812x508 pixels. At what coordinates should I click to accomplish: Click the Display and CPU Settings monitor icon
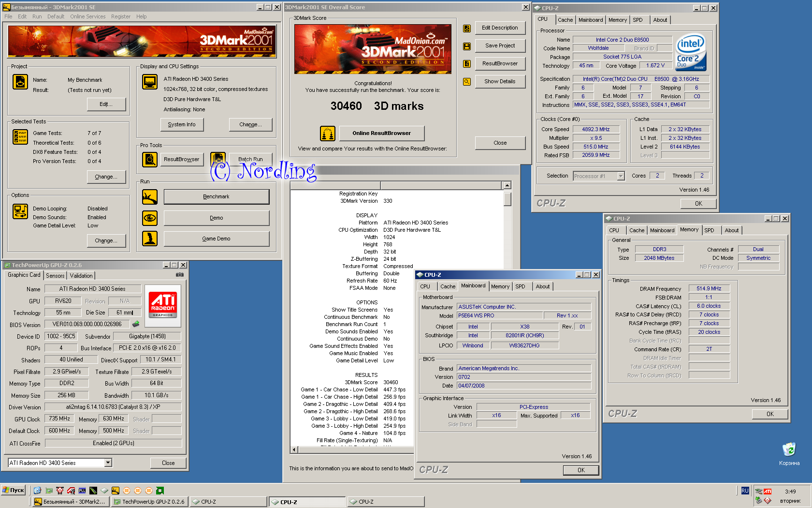[150, 82]
